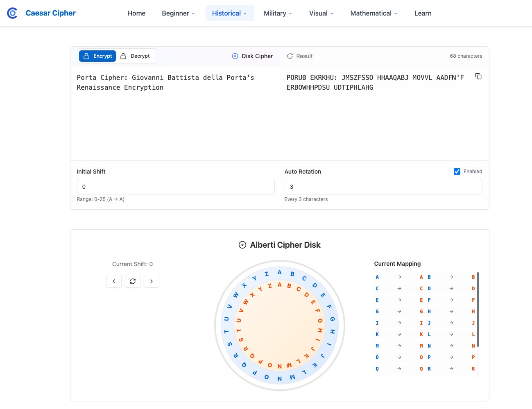
Task: Click the Current Mapping scrollbar
Action: coord(478,310)
